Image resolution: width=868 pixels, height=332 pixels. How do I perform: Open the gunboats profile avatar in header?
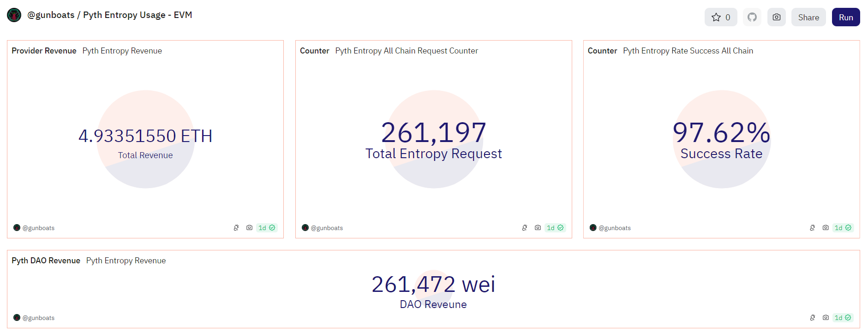coord(14,15)
